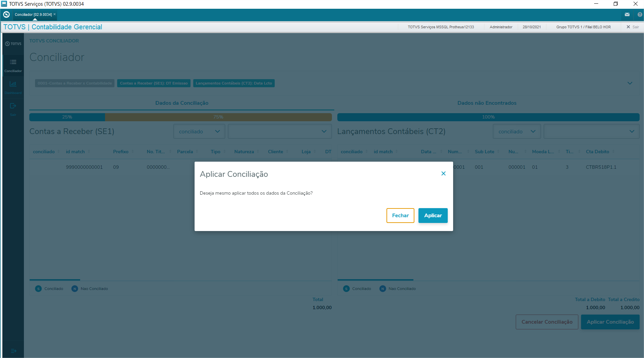
Task: Click the 100% progress bar
Action: click(x=488, y=117)
